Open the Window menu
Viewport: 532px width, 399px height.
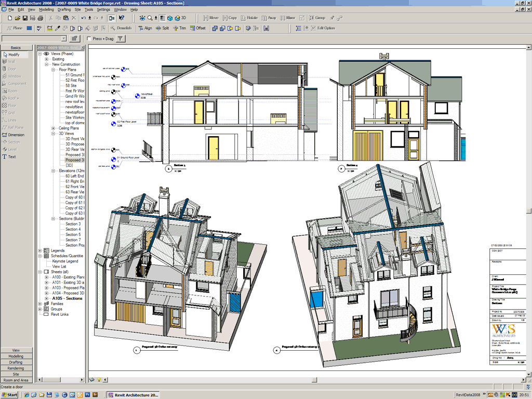pos(121,9)
